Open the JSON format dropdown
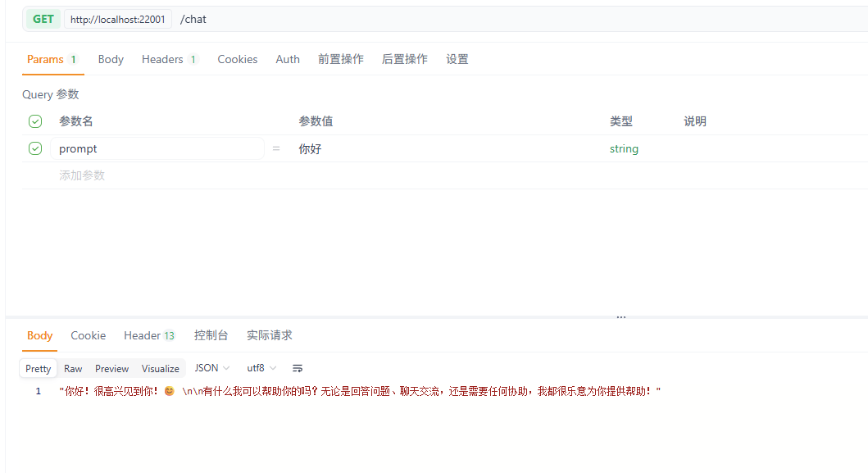 tap(211, 368)
